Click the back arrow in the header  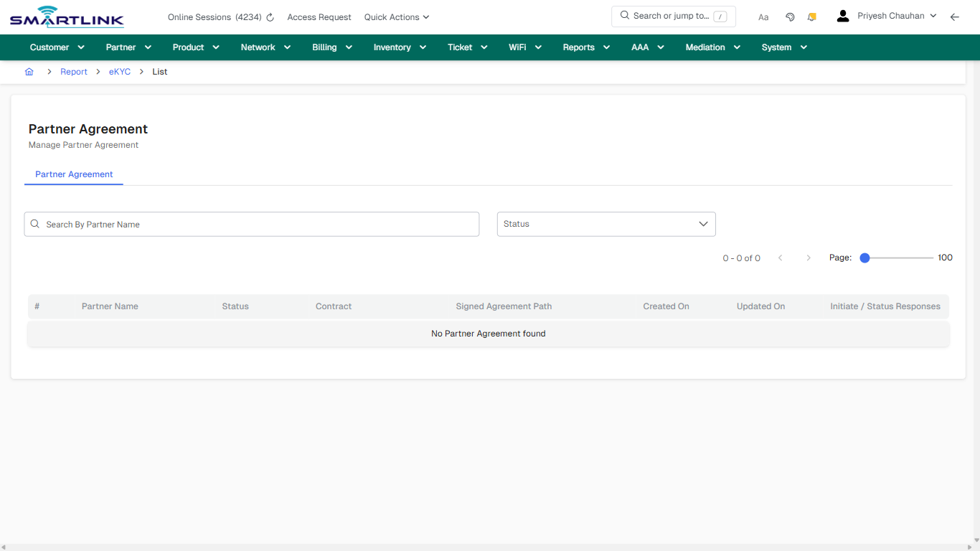(955, 17)
